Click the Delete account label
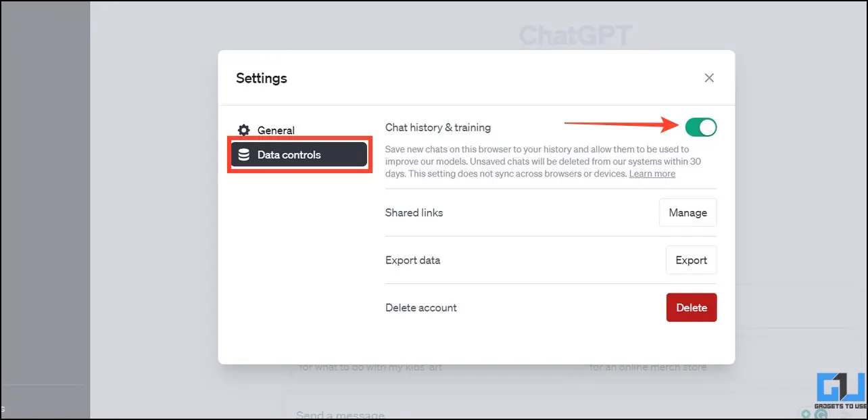Image resolution: width=868 pixels, height=420 pixels. point(421,308)
